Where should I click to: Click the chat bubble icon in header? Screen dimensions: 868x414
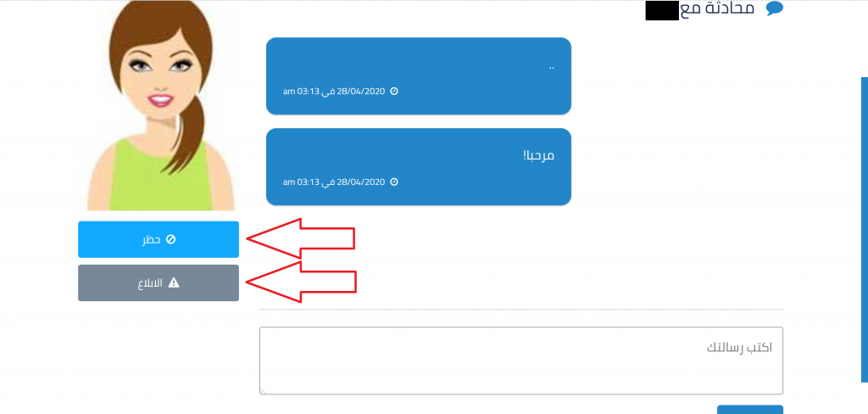click(775, 8)
